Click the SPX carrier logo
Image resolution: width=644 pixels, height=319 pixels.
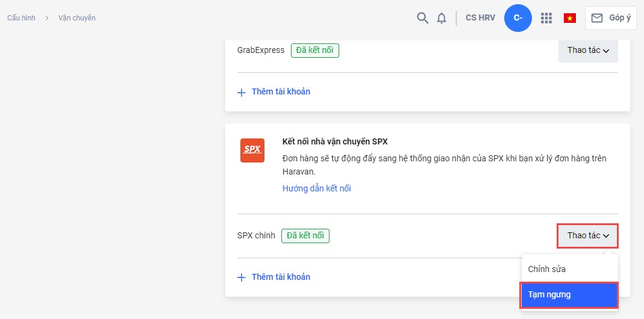[x=252, y=150]
